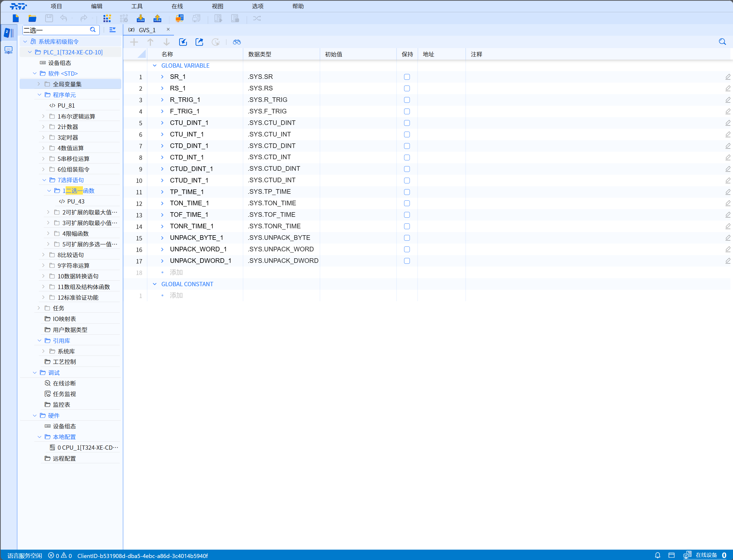Expand the 8比较语句 folder

pyautogui.click(x=43, y=255)
